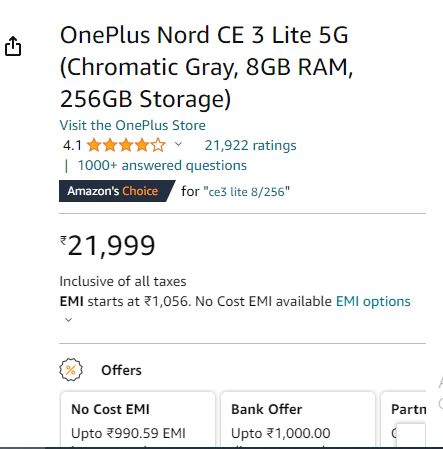This screenshot has height=449, width=443.
Task: Click the "ce3 lite 8/256" search term link
Action: 246,192
